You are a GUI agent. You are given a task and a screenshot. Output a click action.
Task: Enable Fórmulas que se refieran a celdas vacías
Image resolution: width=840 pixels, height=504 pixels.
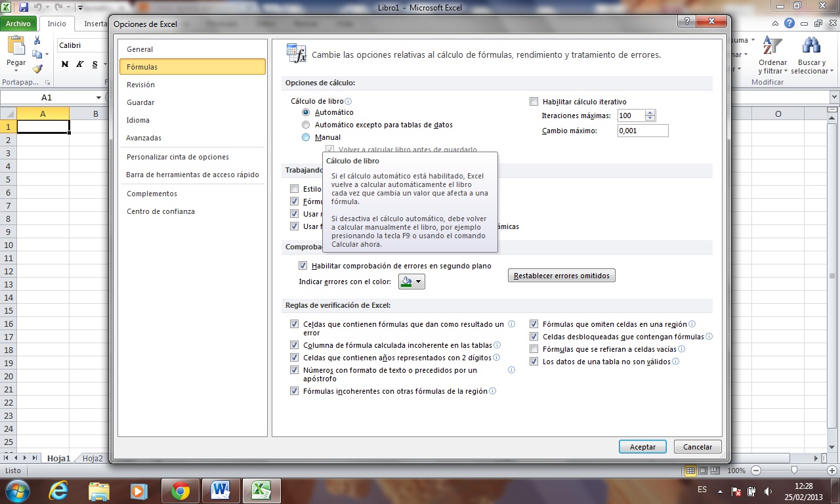[534, 349]
